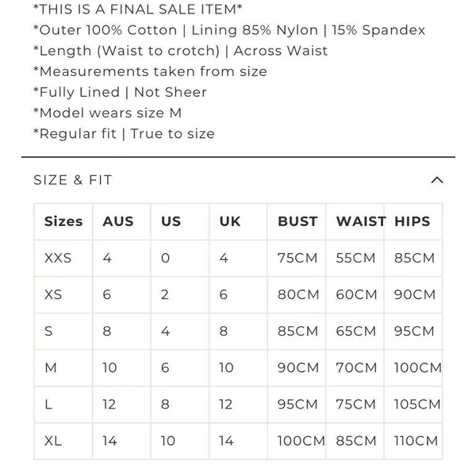Image resolution: width=476 pixels, height=476 pixels.
Task: Click the 55CM waist measurement cell
Action: pos(355,258)
